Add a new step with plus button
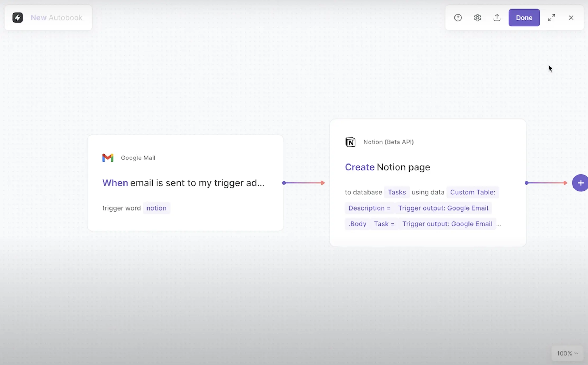The image size is (588, 365). click(581, 183)
